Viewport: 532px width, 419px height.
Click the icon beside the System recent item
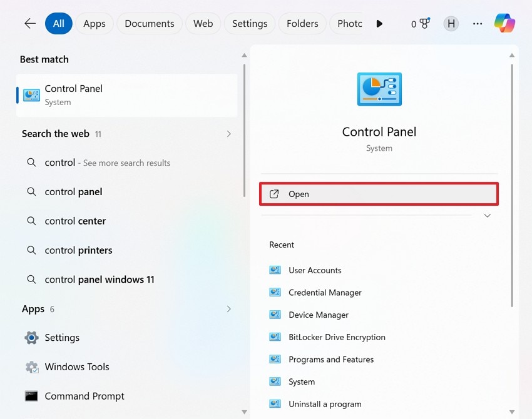point(275,381)
